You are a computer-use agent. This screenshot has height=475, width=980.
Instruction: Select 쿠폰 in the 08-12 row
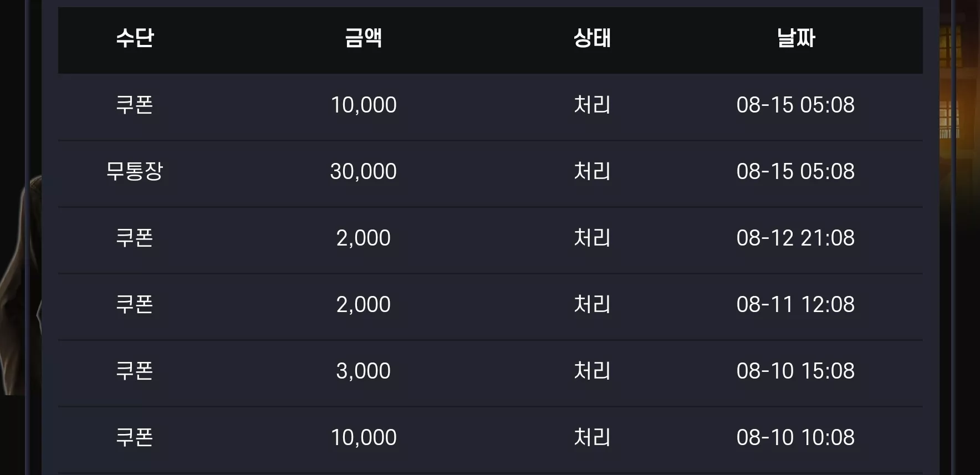coord(135,238)
